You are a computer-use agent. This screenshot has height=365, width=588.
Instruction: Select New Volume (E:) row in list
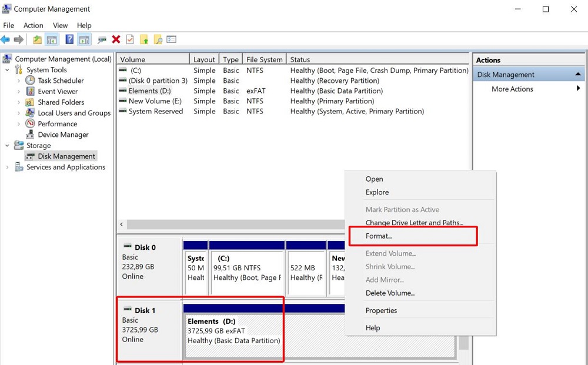coord(155,101)
